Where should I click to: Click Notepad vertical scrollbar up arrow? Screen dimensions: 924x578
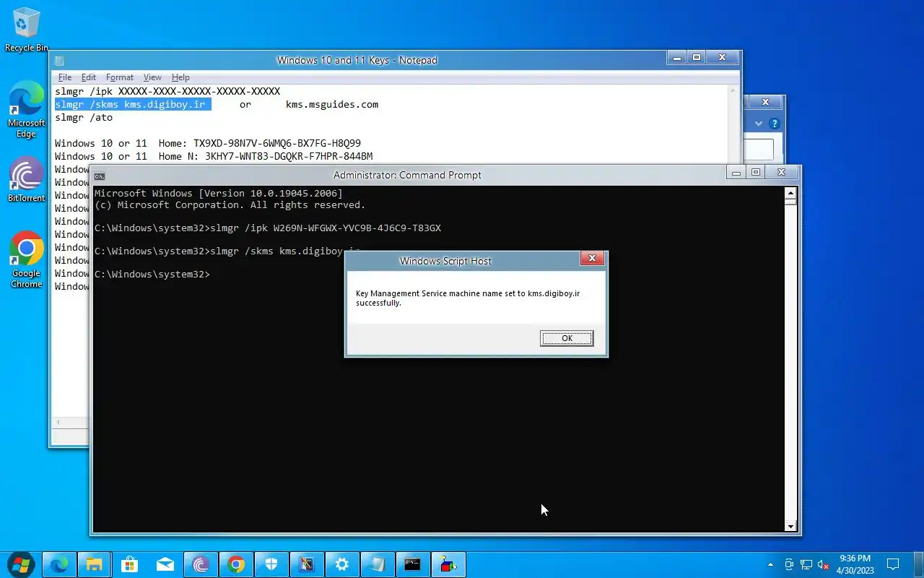pos(733,92)
